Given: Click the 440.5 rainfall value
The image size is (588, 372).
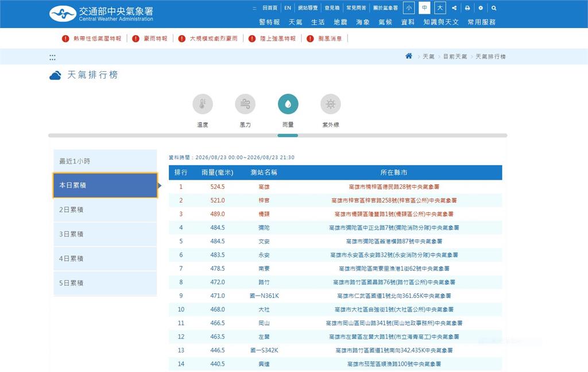Looking at the screenshot, I should point(218,364).
